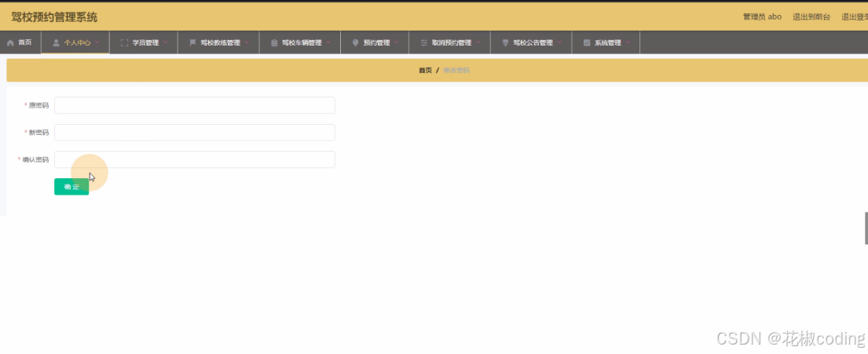
Task: Expand the 驾校教练管理 dropdown arrow
Action: [x=247, y=42]
